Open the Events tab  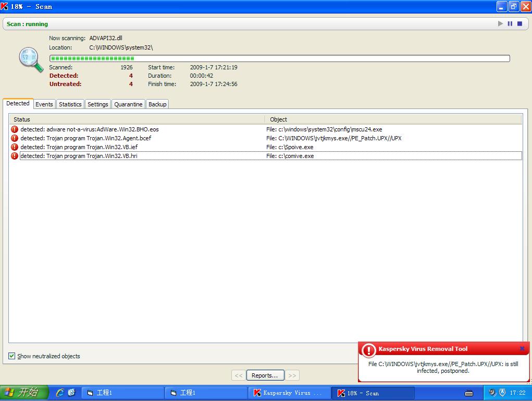44,104
